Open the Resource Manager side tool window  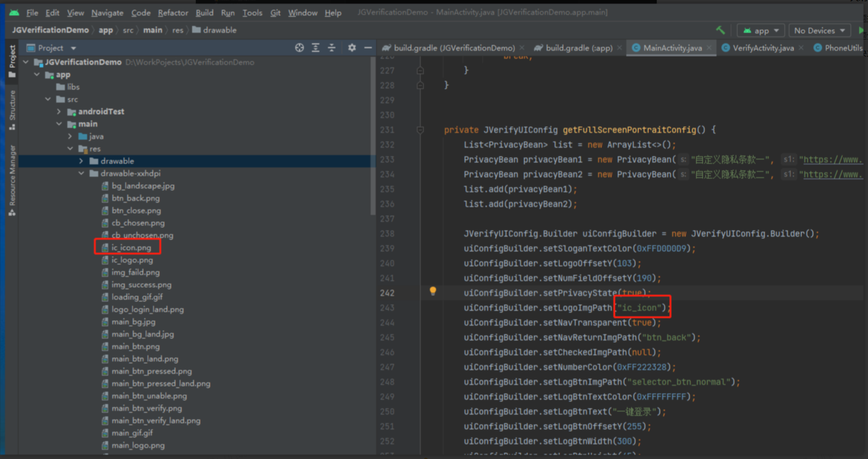[12, 180]
